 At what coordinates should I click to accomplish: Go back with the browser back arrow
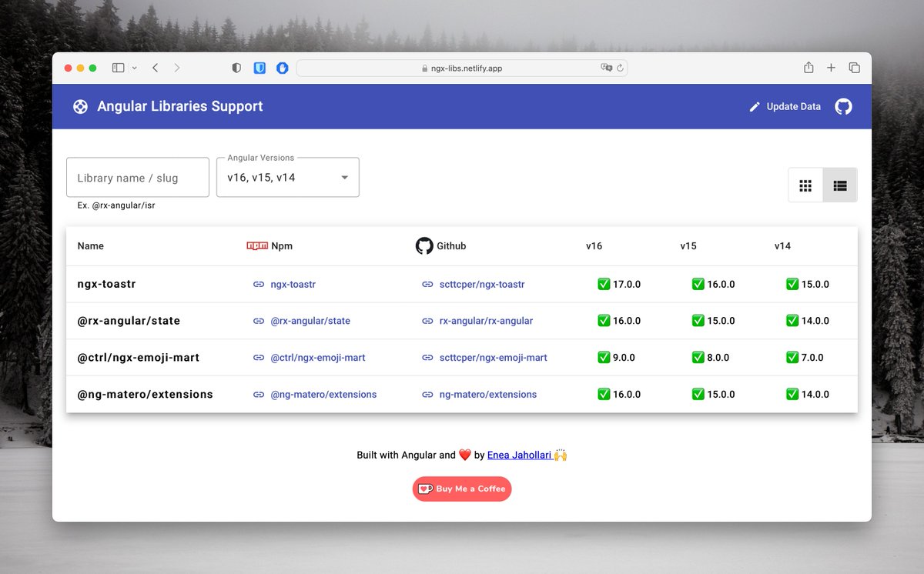(156, 68)
